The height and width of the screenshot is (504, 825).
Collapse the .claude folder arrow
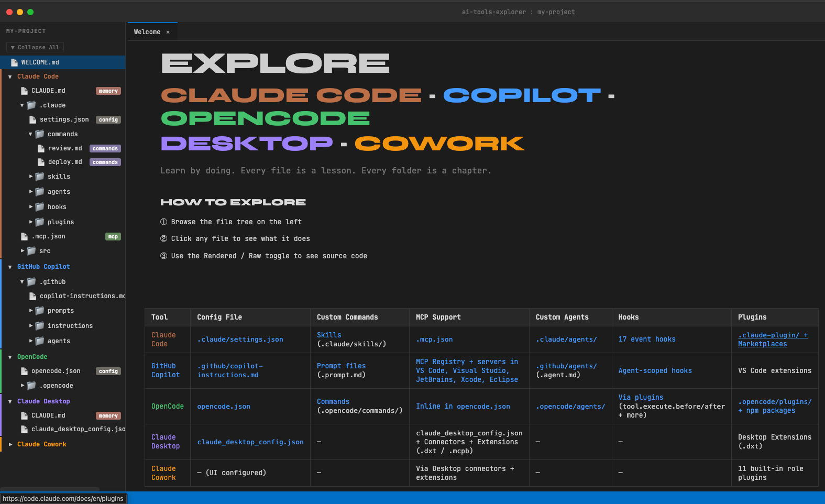point(22,105)
